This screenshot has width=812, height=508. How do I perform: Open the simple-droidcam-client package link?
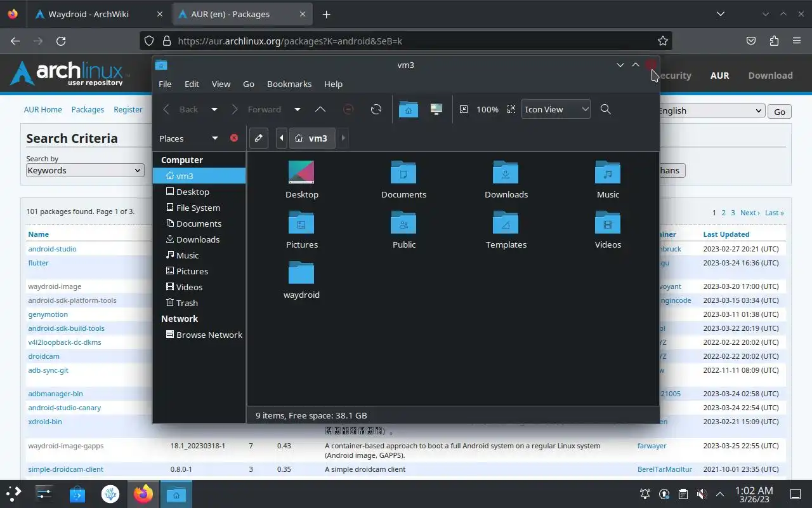[65, 469]
